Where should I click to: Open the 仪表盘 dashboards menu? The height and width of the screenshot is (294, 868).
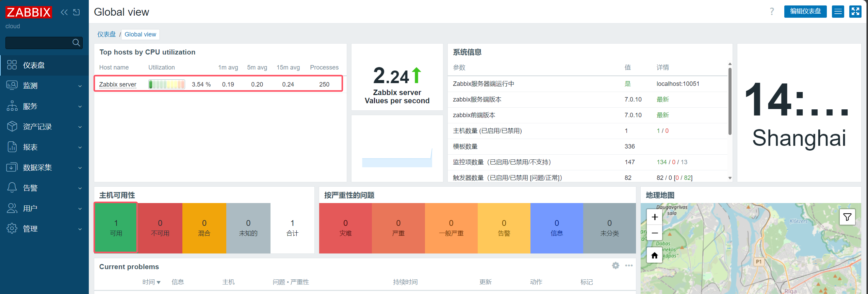pos(44,65)
